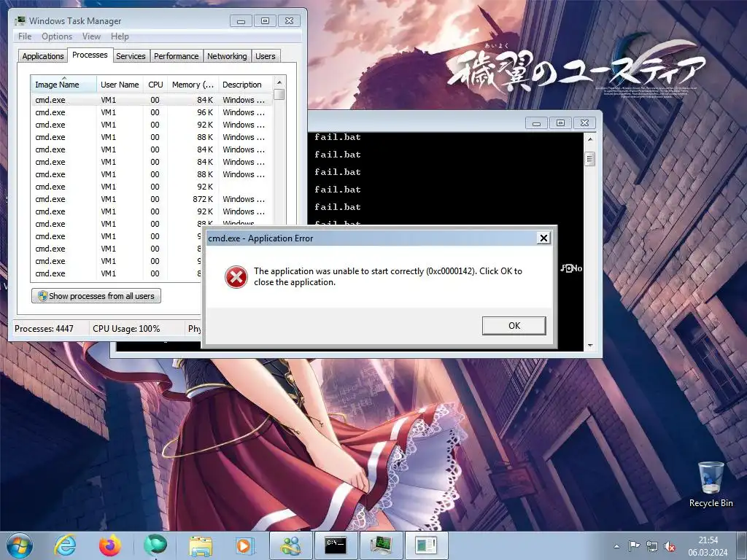The width and height of the screenshot is (747, 560).
Task: Open the Help menu in Task Manager
Action: [120, 36]
